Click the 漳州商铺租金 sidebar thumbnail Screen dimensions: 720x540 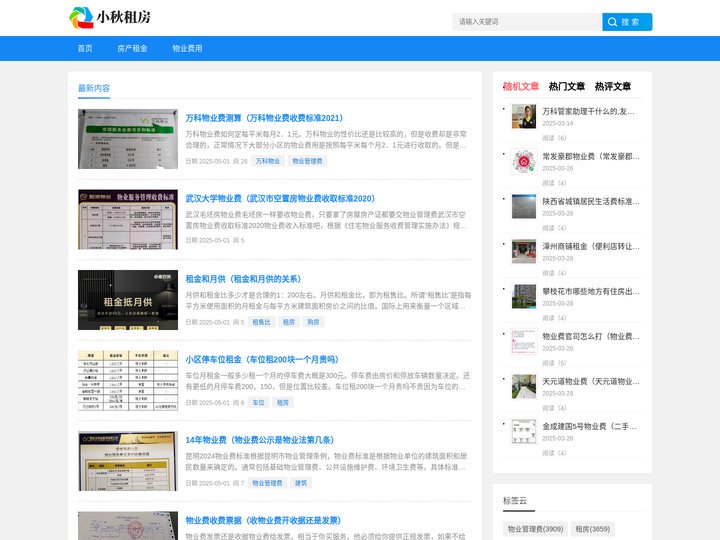coord(524,251)
